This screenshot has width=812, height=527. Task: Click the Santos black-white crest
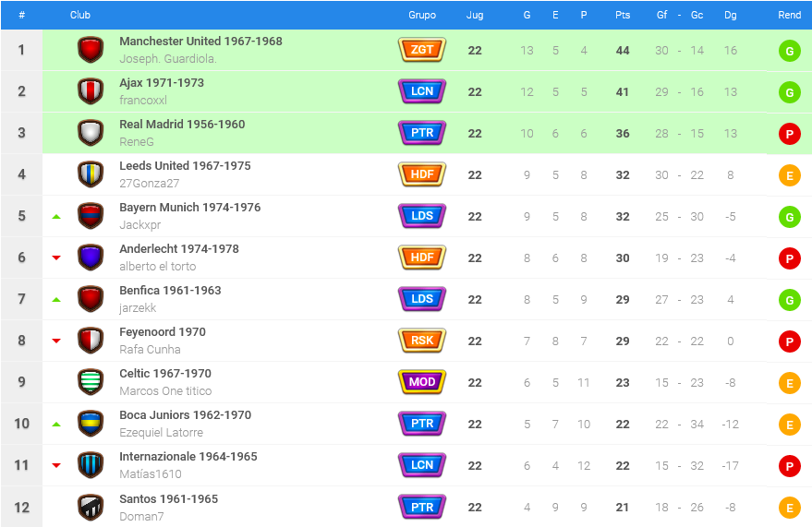click(x=91, y=508)
